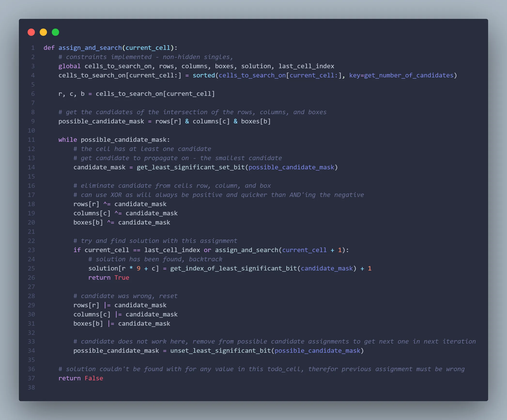Click the 'global' keyword on line 3
Screen dimensions: 507x420
69,66
